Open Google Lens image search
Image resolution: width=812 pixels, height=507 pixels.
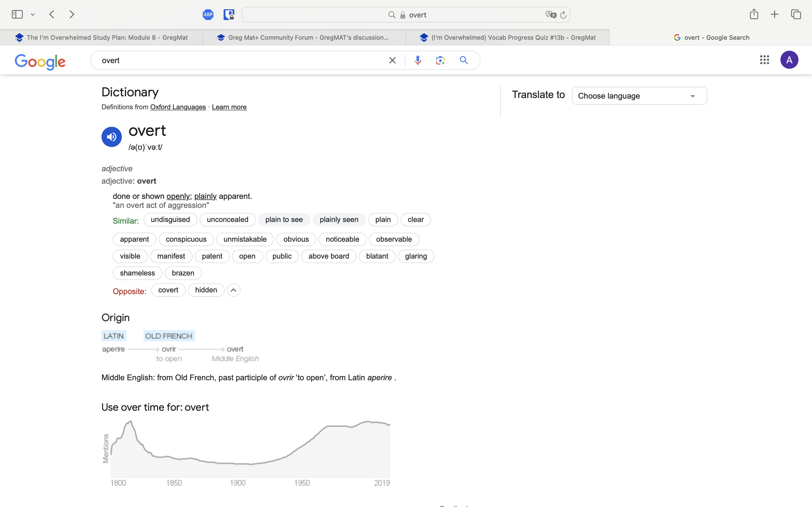point(440,60)
